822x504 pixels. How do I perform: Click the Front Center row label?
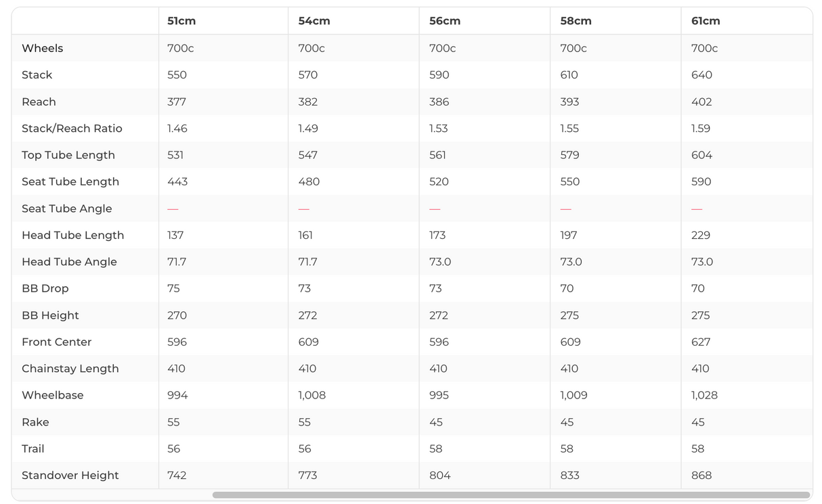(56, 342)
